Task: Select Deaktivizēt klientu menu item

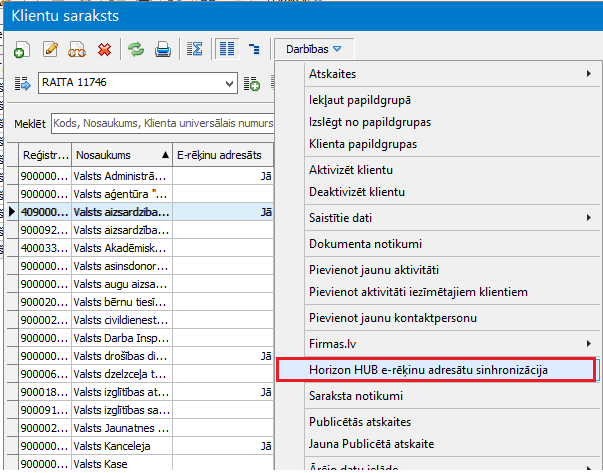Action: coord(450,192)
